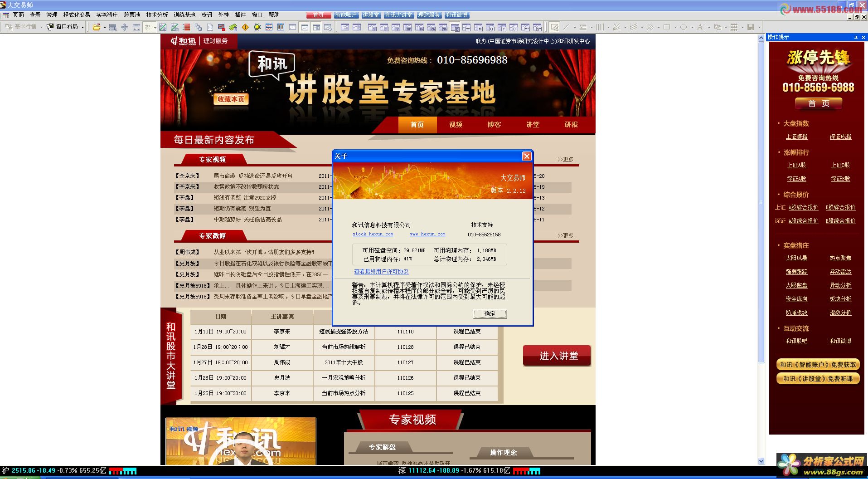
Task: Open the folder icon in toolbar
Action: (x=96, y=27)
